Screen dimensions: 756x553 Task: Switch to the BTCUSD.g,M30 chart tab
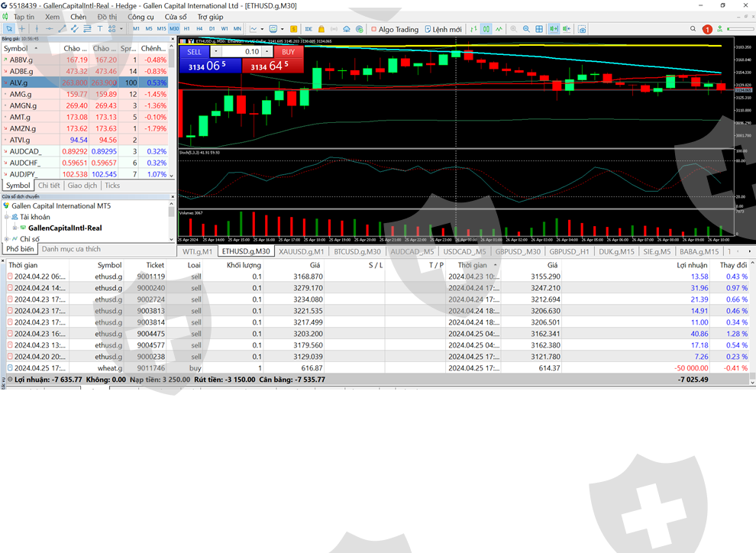357,251
